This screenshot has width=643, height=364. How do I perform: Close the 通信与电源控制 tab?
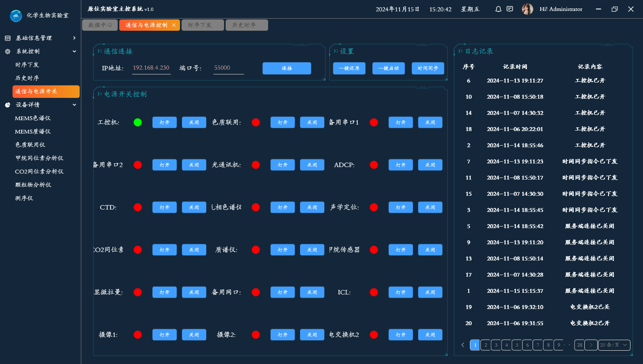tap(174, 25)
